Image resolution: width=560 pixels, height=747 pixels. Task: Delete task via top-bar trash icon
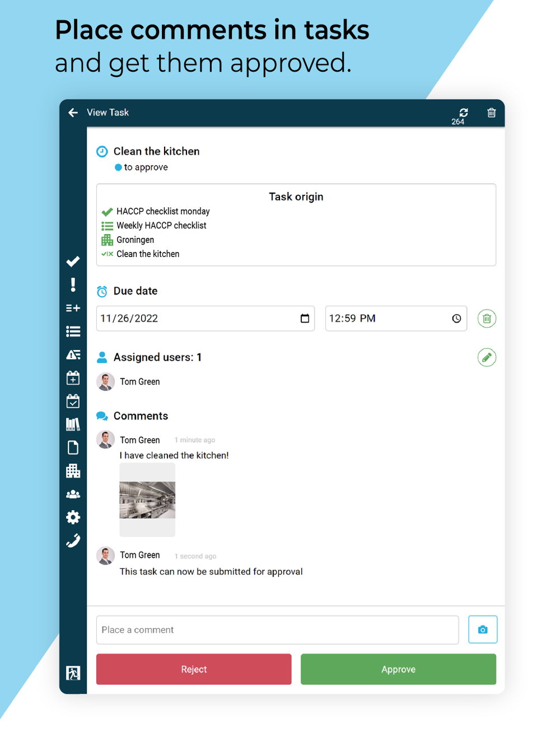[x=491, y=113]
